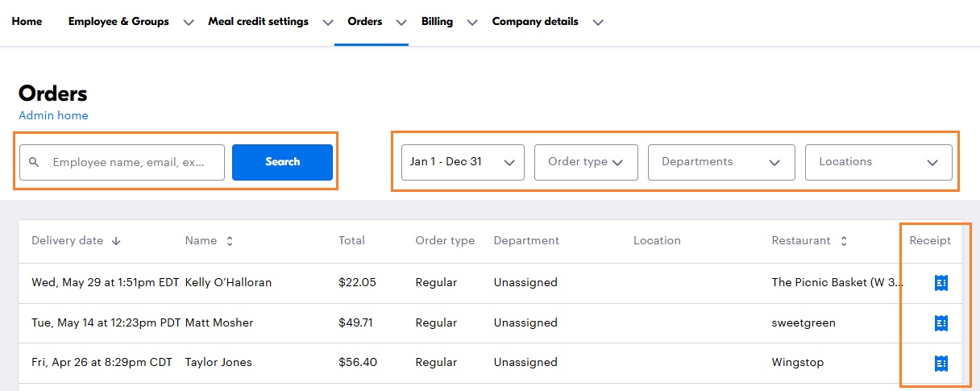Open receipt for Kelly O'Halloran's order
The image size is (980, 391).
click(x=940, y=283)
